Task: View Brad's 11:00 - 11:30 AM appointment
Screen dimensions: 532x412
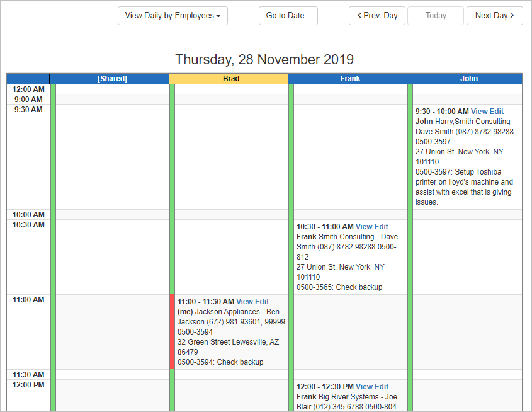Action: click(x=244, y=302)
